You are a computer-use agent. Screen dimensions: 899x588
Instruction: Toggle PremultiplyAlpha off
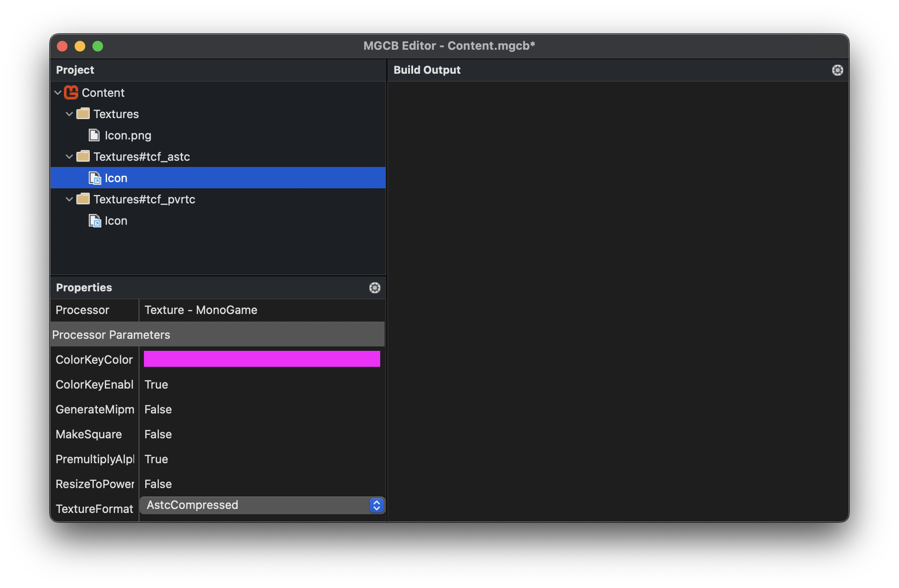point(156,459)
